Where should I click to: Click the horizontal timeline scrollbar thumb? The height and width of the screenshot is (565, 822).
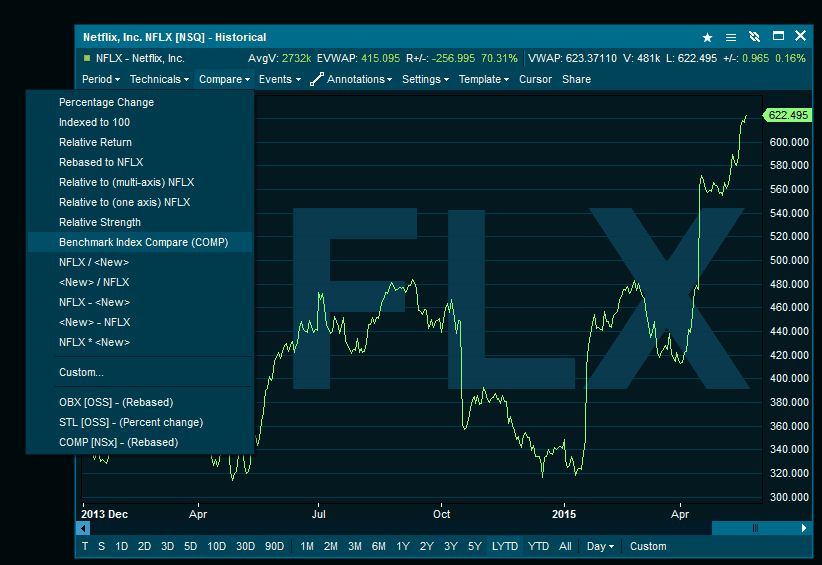756,527
